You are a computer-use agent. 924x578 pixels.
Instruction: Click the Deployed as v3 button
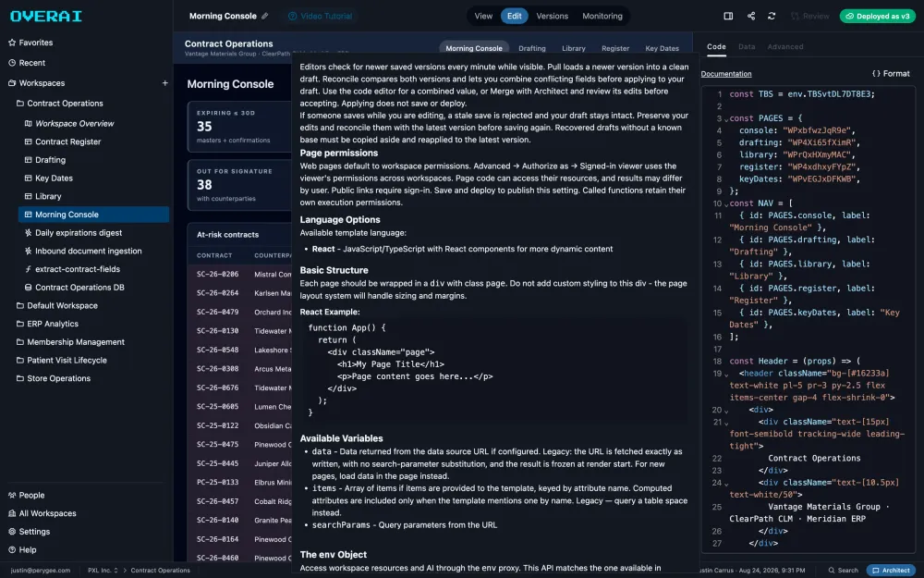[877, 16]
